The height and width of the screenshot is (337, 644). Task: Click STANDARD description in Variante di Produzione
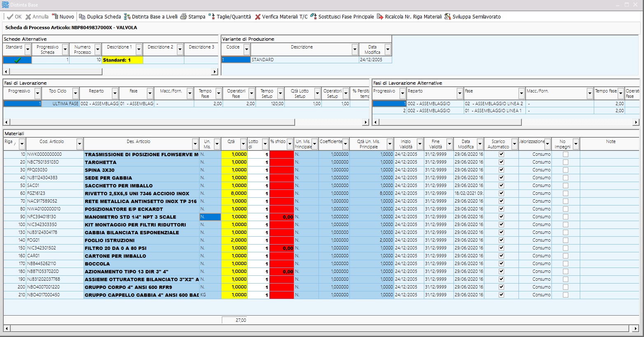[305, 60]
